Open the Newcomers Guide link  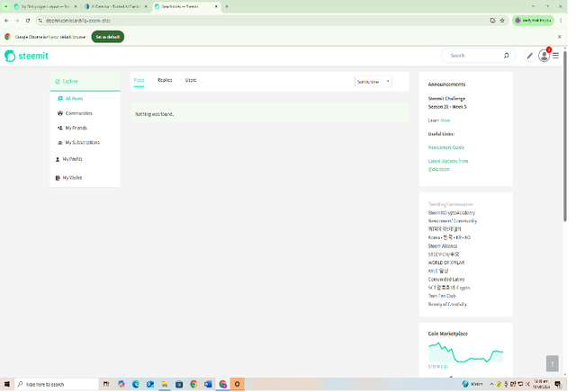pos(446,147)
